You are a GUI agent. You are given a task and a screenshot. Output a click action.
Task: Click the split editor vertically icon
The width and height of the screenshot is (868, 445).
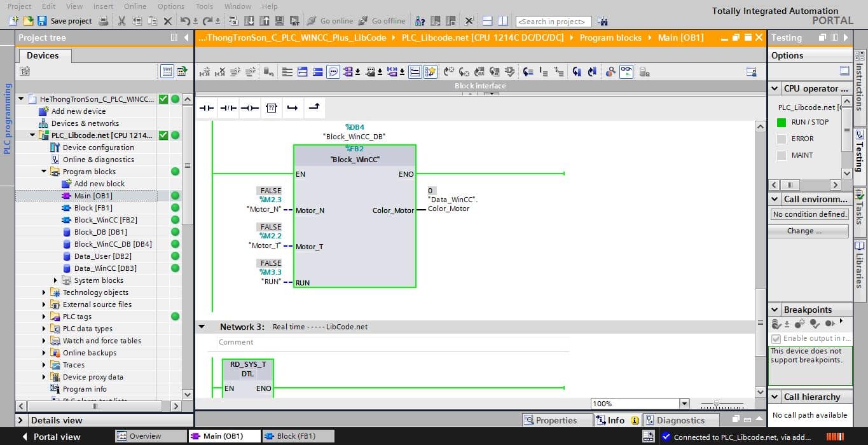pyautogui.click(x=502, y=21)
